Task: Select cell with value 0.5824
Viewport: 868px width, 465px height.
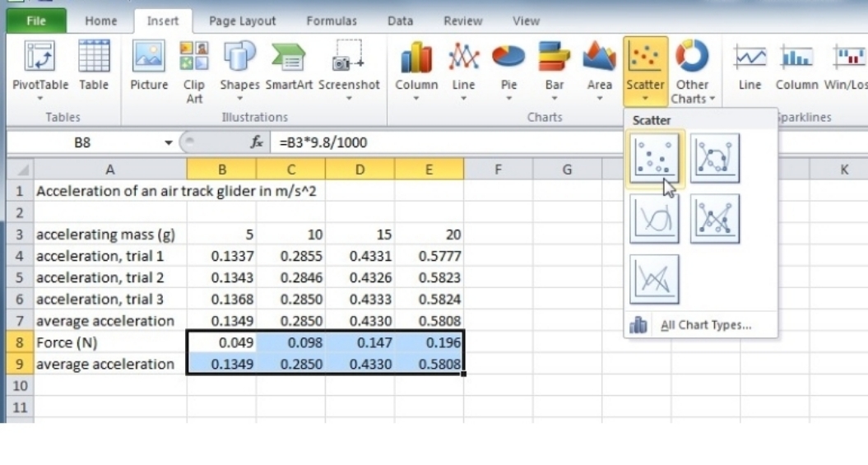Action: [429, 300]
